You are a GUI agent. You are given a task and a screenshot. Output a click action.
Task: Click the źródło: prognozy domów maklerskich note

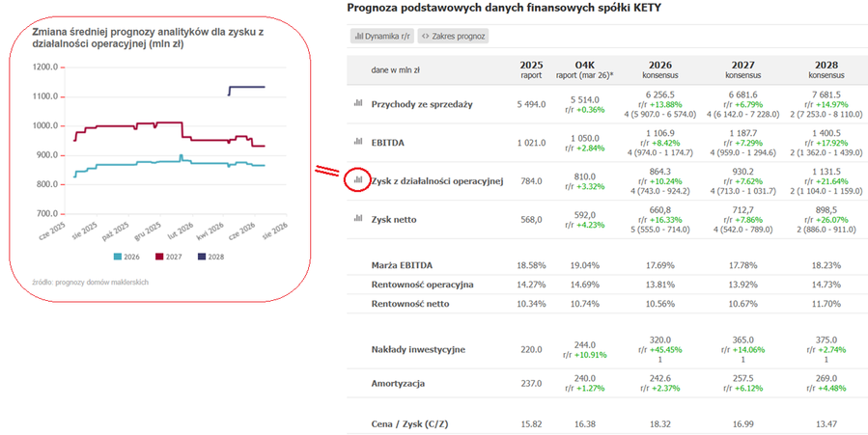click(x=91, y=282)
